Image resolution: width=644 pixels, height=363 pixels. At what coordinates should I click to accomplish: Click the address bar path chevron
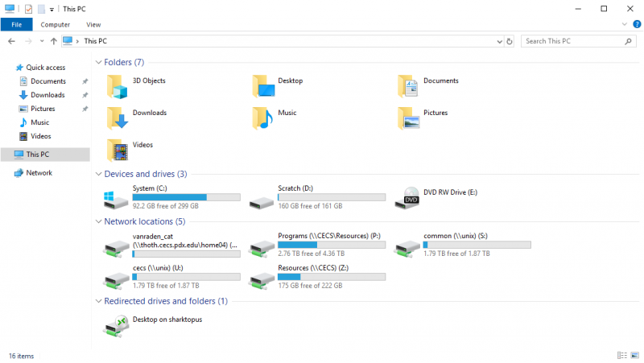(x=77, y=41)
